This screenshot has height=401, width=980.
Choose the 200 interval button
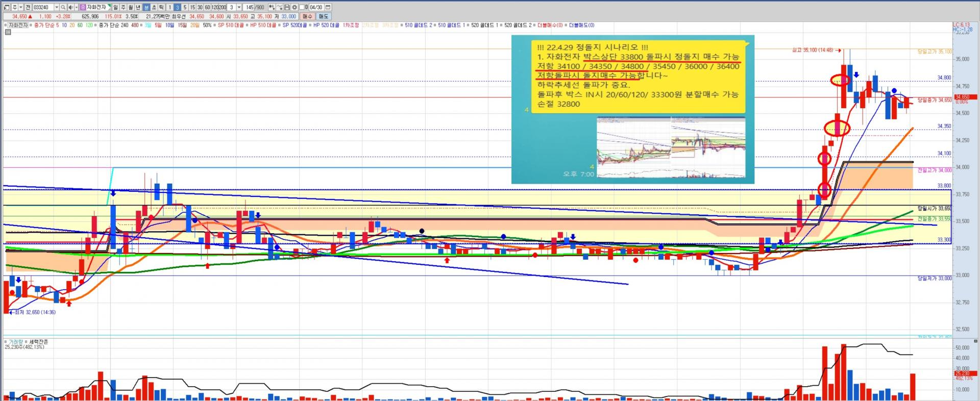point(223,7)
